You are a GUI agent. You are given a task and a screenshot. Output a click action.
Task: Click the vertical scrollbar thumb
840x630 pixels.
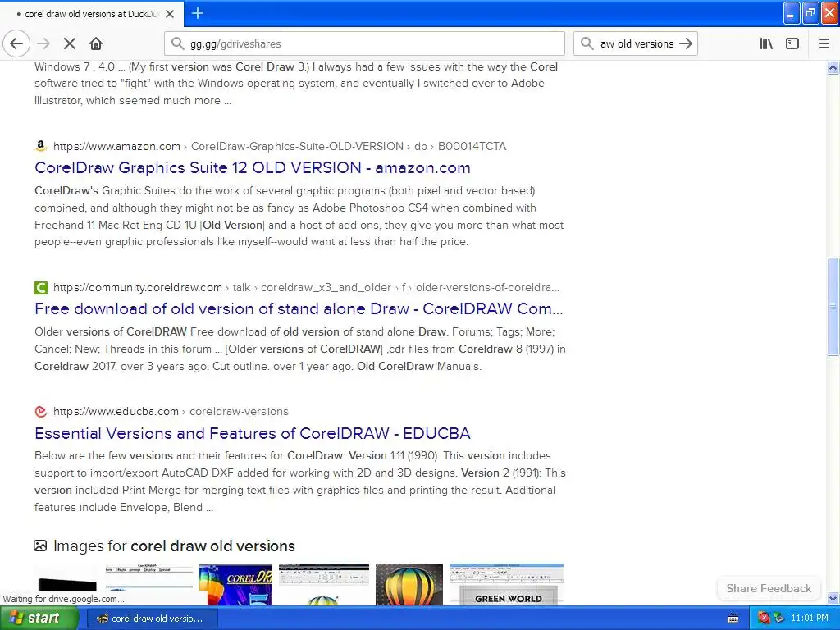[x=833, y=307]
